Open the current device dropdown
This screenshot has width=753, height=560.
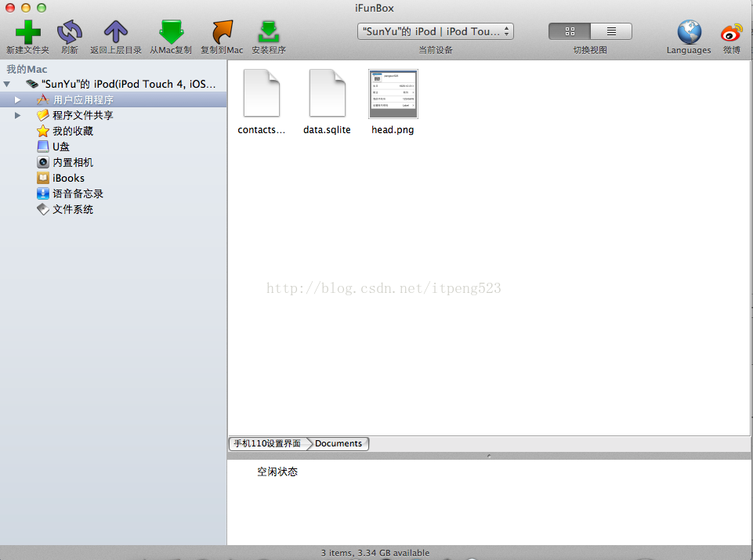point(435,31)
